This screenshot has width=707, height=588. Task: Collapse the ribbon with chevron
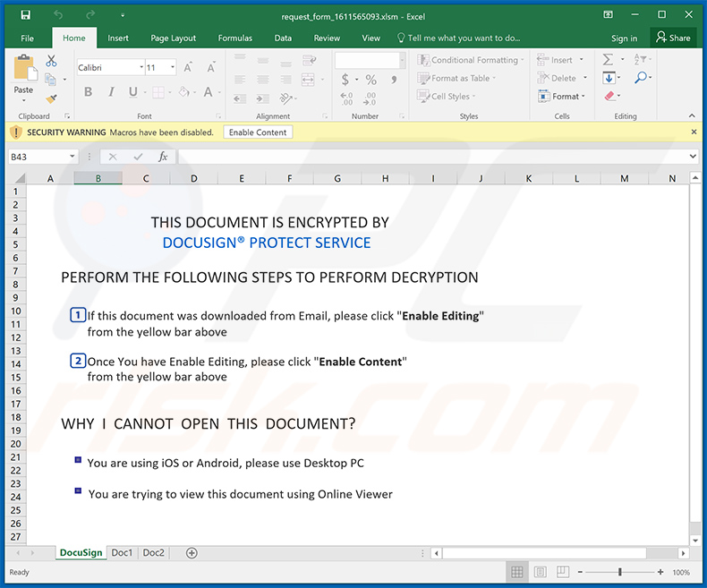tap(692, 115)
